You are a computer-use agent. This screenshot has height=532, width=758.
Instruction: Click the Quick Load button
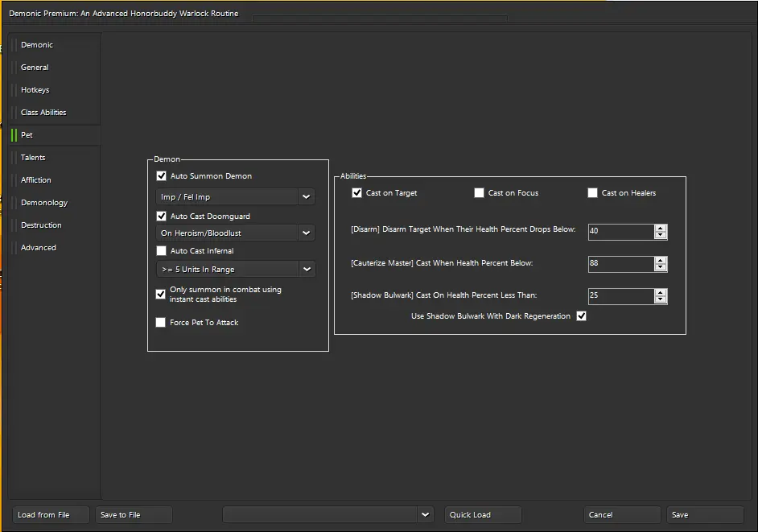coord(483,514)
